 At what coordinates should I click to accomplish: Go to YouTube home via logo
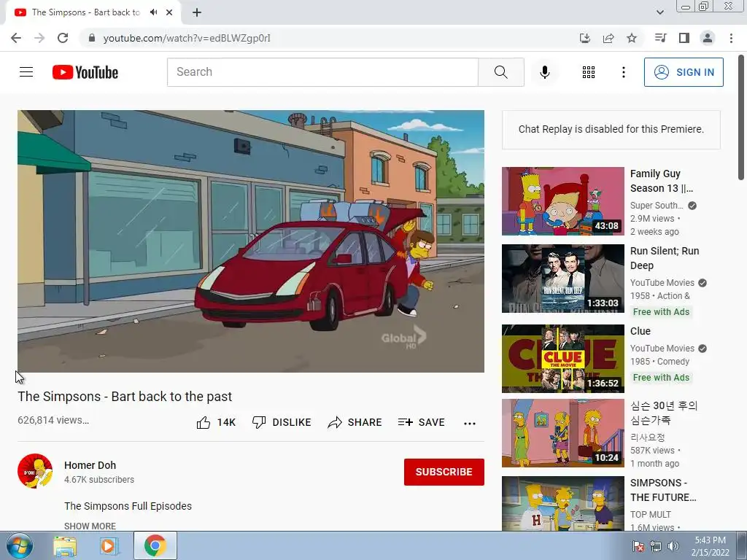(x=85, y=72)
